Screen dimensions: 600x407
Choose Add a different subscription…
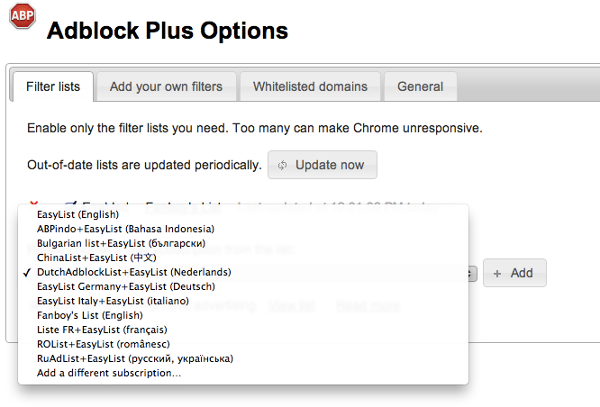109,372
